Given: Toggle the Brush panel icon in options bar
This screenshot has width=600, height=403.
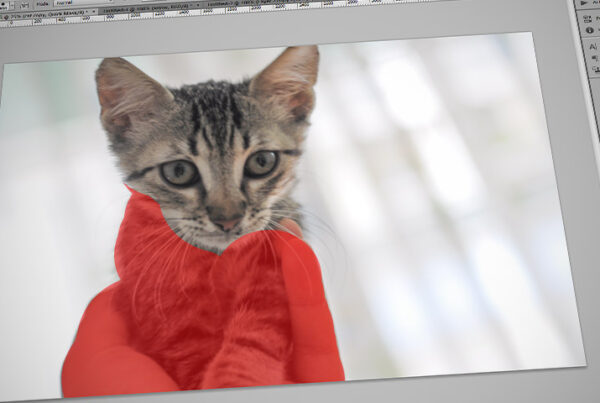Looking at the screenshot, I should (25, 5).
